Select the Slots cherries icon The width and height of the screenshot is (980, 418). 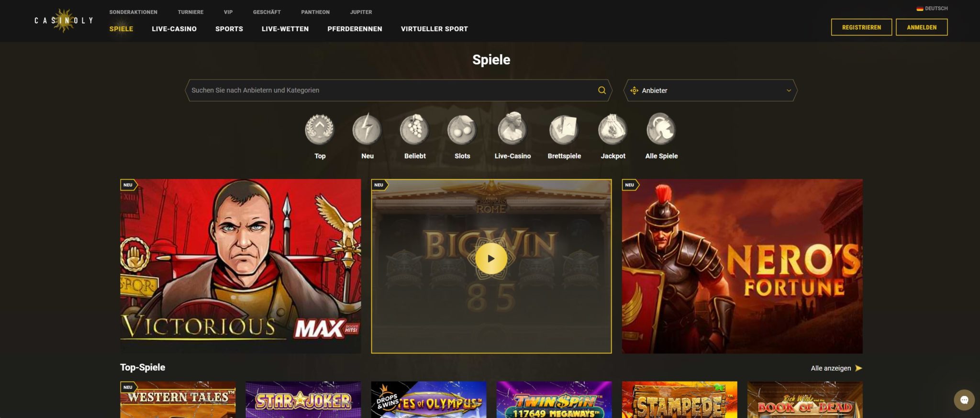tap(462, 129)
